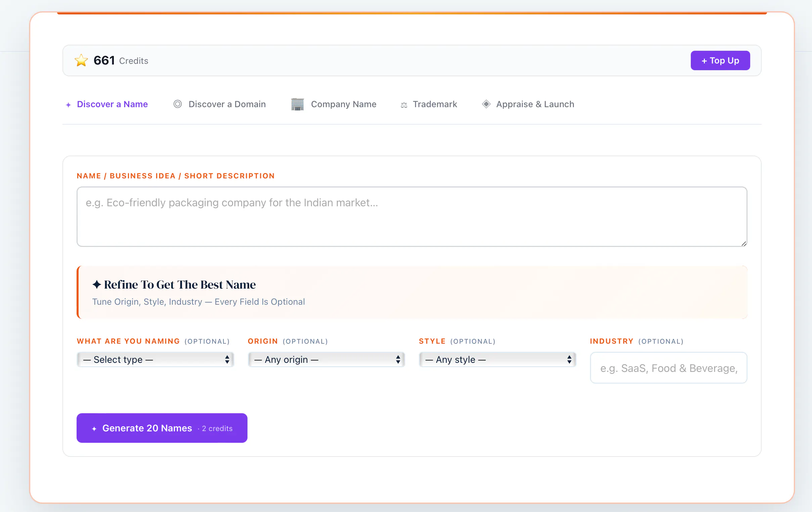Click the 'ORIGIN (OPTIONAL)' label
The height and width of the screenshot is (512, 812).
click(288, 341)
